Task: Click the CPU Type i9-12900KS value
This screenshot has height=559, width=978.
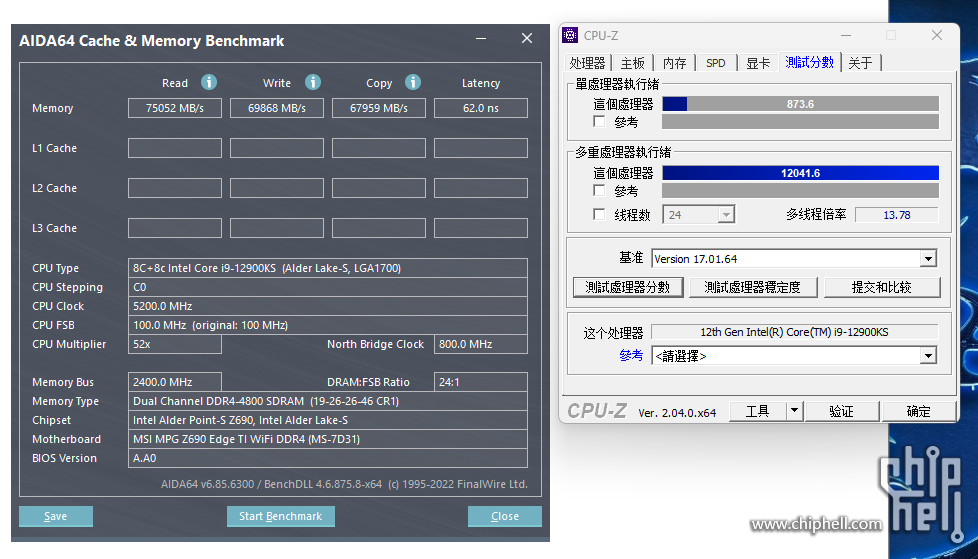Action: (x=328, y=268)
